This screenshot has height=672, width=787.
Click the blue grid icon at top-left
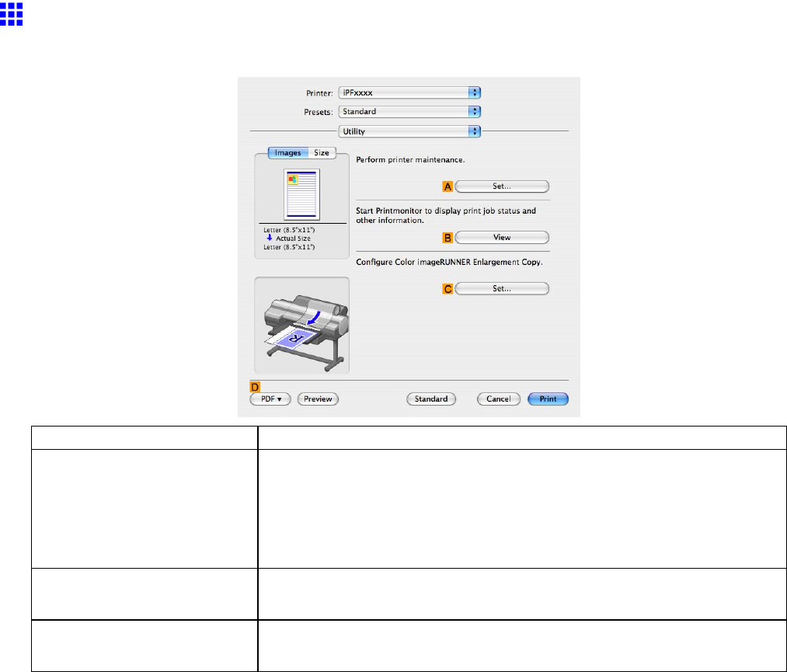pos(12,13)
